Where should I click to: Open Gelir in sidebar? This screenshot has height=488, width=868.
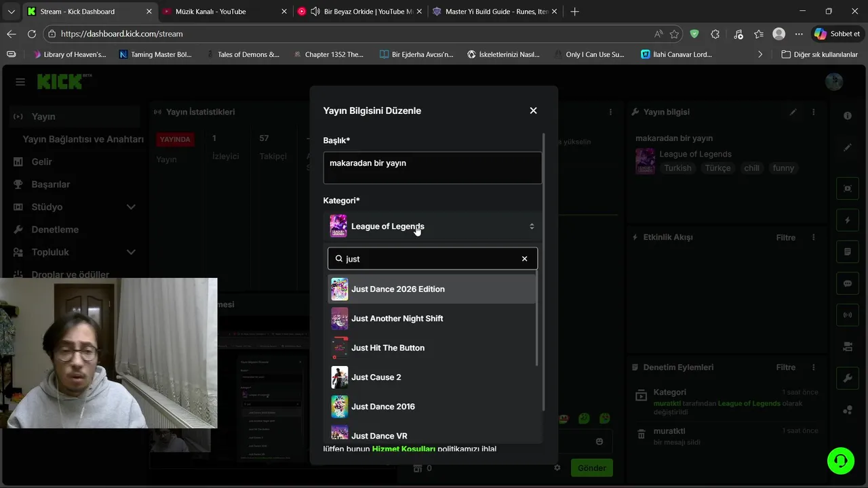(x=75, y=162)
